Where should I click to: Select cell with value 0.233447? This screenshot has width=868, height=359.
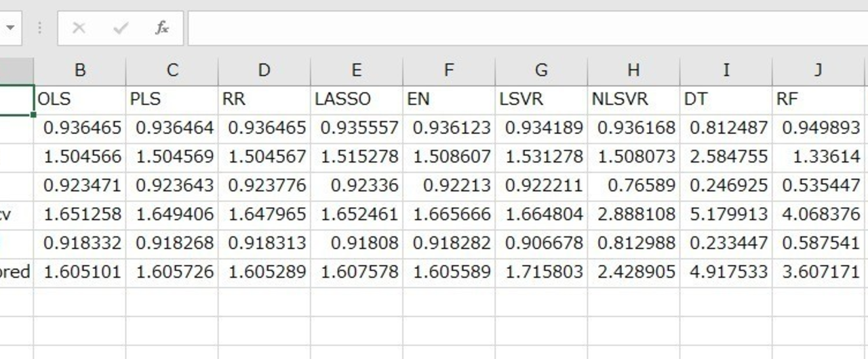click(726, 243)
